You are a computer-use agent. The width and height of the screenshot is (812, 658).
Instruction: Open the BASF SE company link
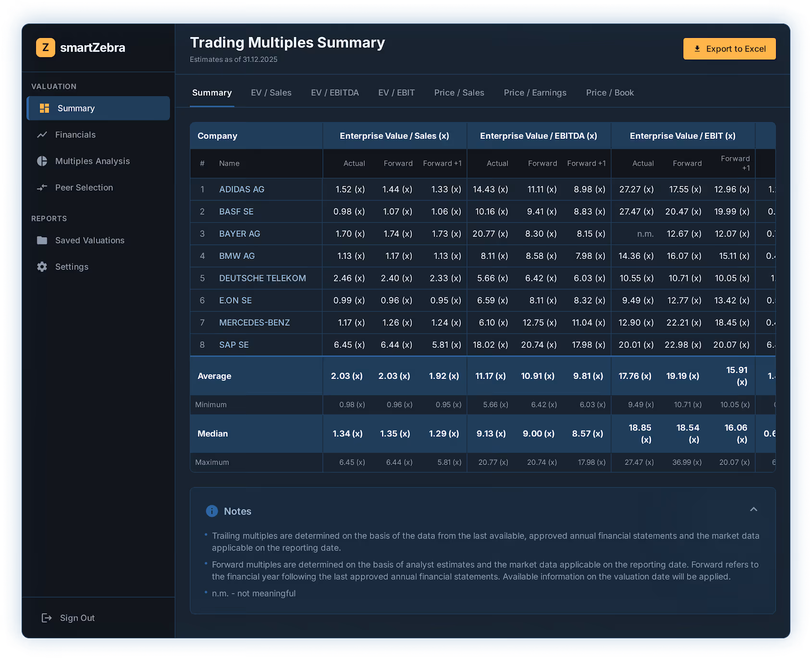236,211
